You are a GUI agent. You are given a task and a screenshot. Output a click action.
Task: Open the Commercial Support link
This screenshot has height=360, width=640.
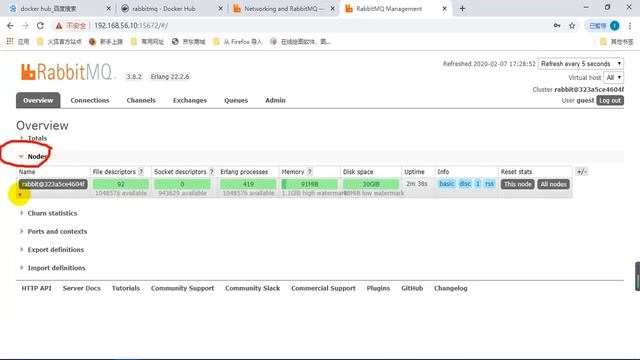click(x=323, y=288)
